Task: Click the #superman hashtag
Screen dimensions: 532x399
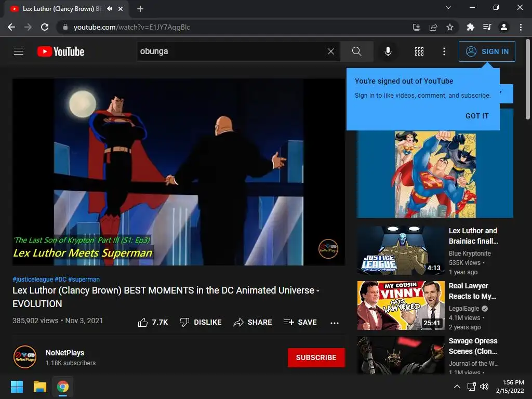Action: tap(84, 280)
